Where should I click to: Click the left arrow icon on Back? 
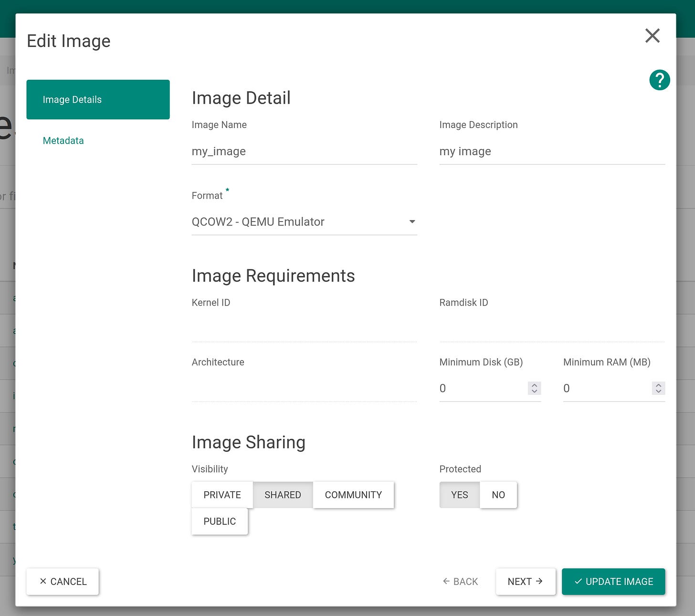[x=446, y=582]
